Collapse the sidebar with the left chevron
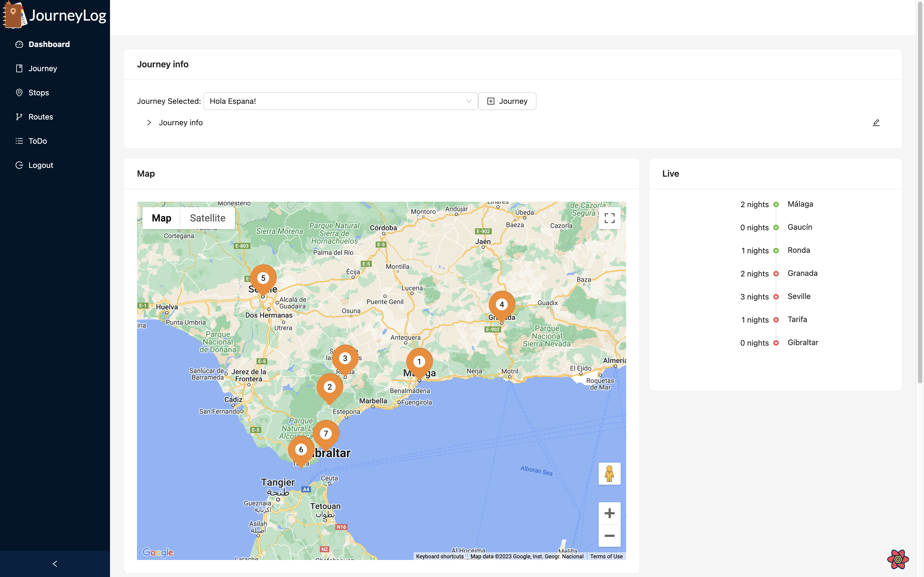 click(x=55, y=564)
